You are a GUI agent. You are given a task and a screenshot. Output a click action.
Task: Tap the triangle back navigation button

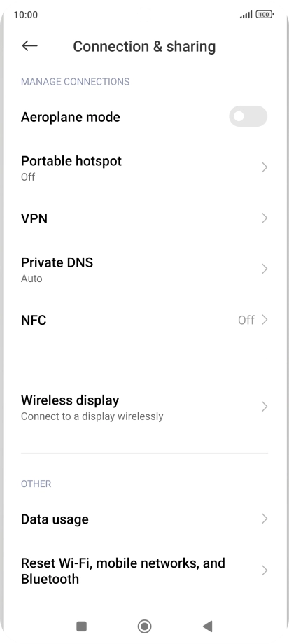coord(207,626)
